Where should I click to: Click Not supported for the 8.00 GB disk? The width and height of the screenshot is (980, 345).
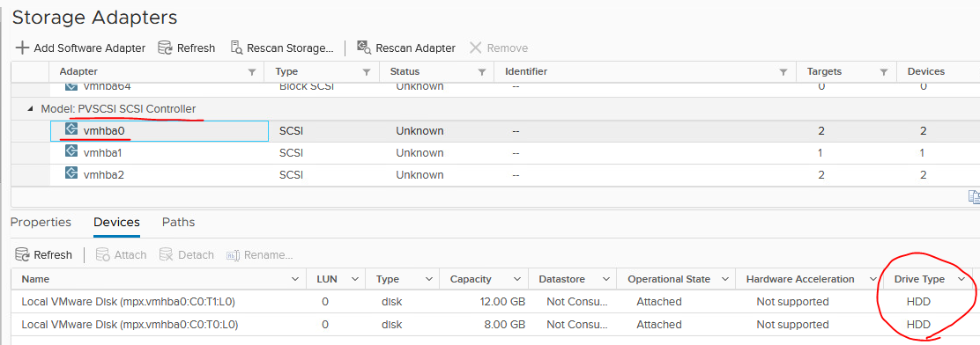[x=792, y=325]
